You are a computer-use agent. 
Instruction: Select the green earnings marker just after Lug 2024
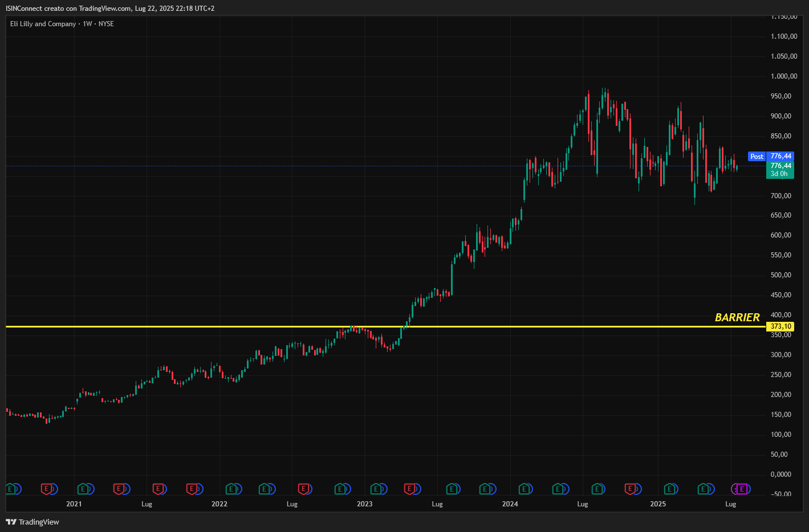597,489
